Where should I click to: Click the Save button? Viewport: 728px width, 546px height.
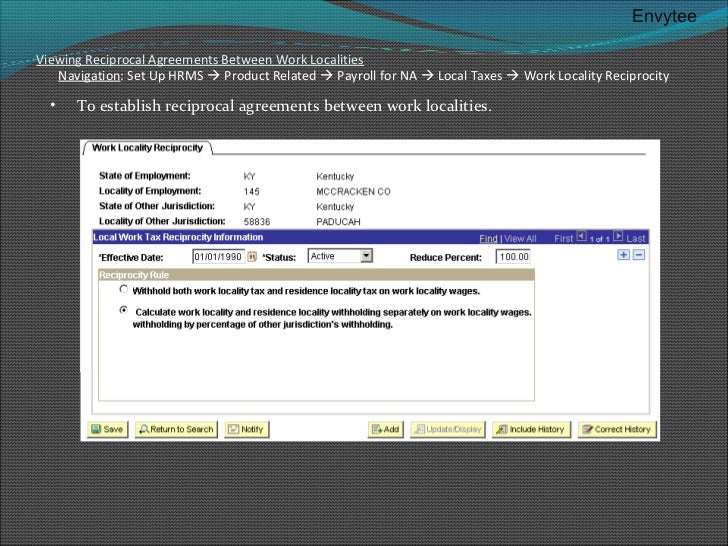click(x=107, y=429)
